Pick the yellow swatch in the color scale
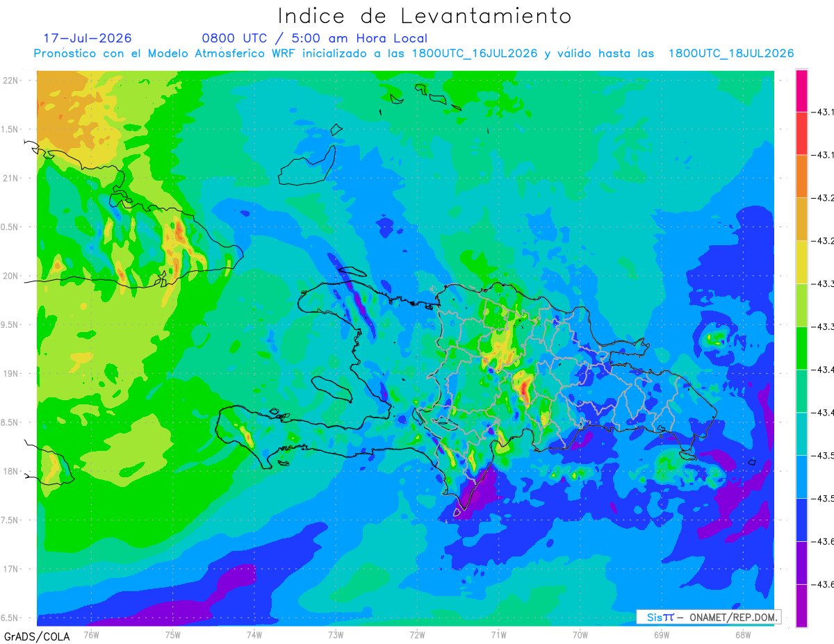This screenshot has height=644, width=834. [x=801, y=263]
